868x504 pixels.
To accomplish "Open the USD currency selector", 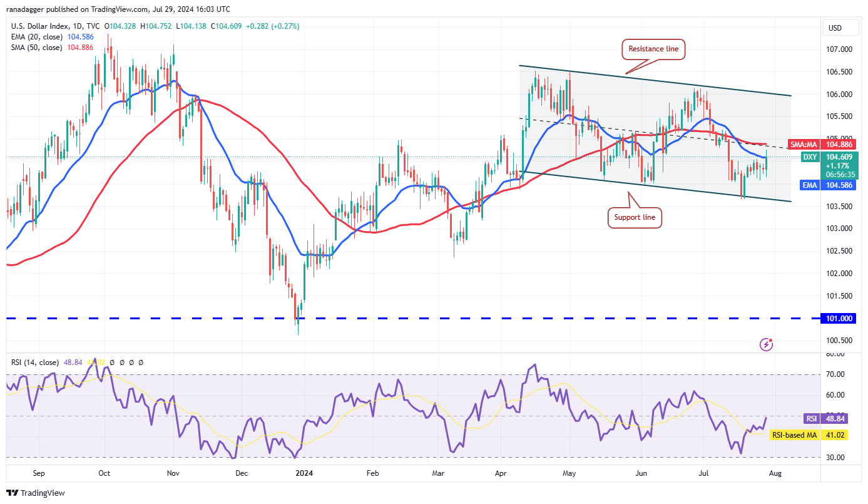I will 835,28.
